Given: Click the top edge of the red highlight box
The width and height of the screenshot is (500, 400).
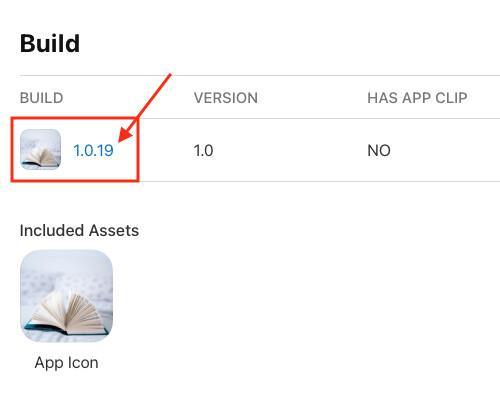Looking at the screenshot, I should coord(75,117).
